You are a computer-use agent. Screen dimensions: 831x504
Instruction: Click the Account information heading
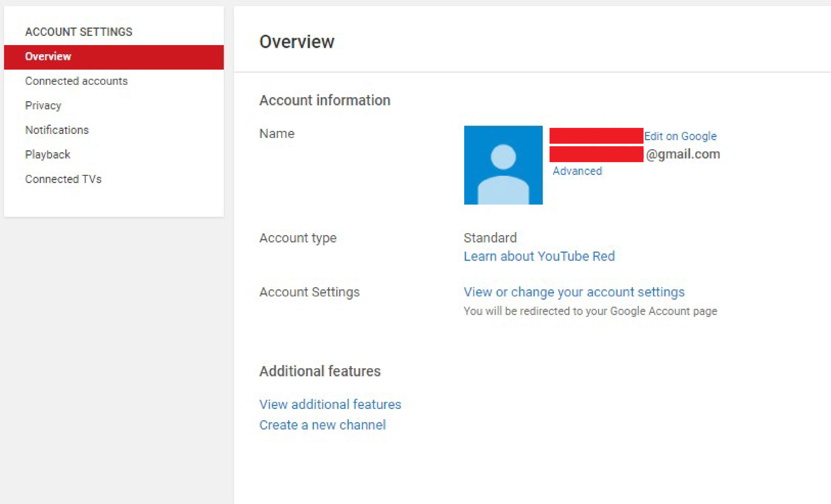click(325, 101)
